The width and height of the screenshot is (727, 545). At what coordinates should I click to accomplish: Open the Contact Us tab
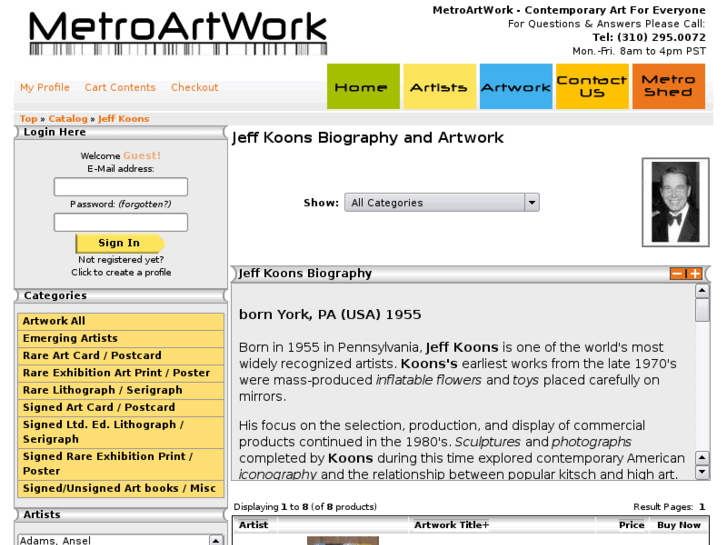[x=592, y=87]
